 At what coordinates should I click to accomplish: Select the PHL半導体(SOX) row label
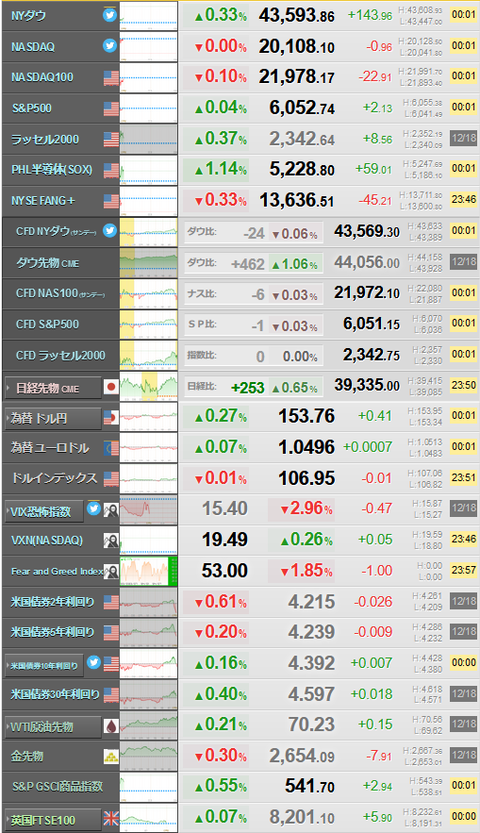coord(52,170)
